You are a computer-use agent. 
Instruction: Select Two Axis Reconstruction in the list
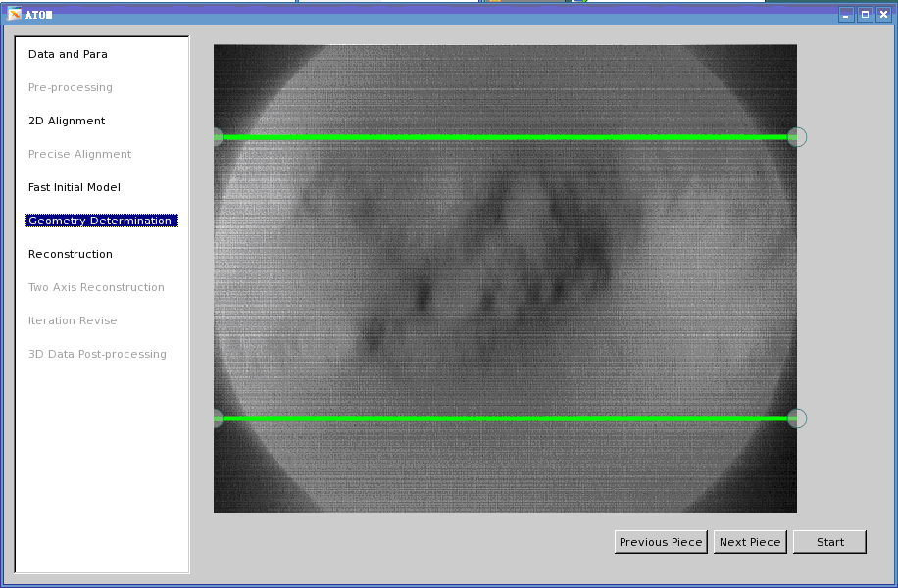(x=96, y=287)
